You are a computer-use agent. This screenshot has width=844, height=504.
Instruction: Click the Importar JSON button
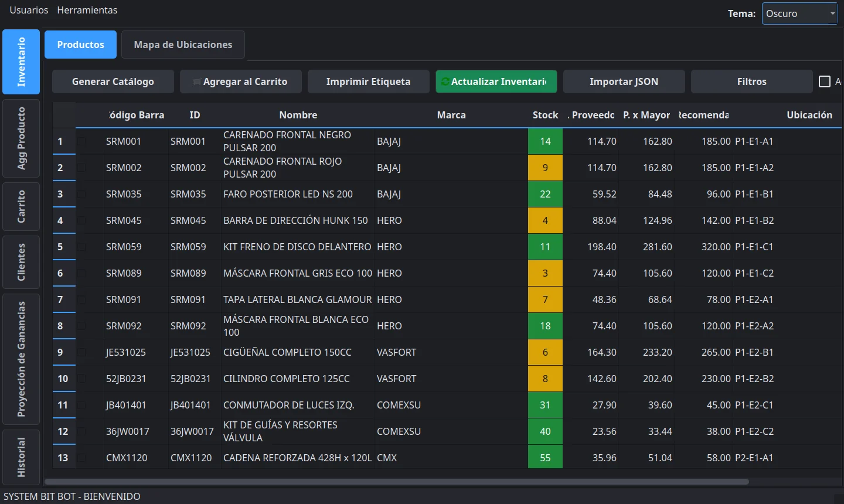(x=624, y=81)
